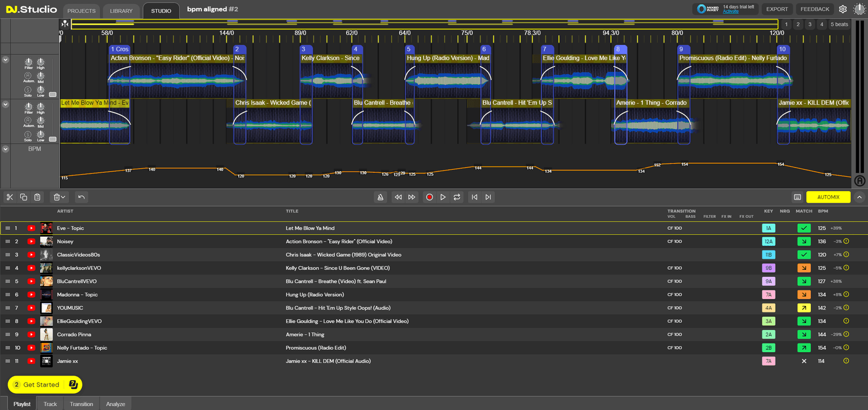The width and height of the screenshot is (868, 410).
Task: Click the X match icon in Jamie xx row
Action: tap(804, 361)
